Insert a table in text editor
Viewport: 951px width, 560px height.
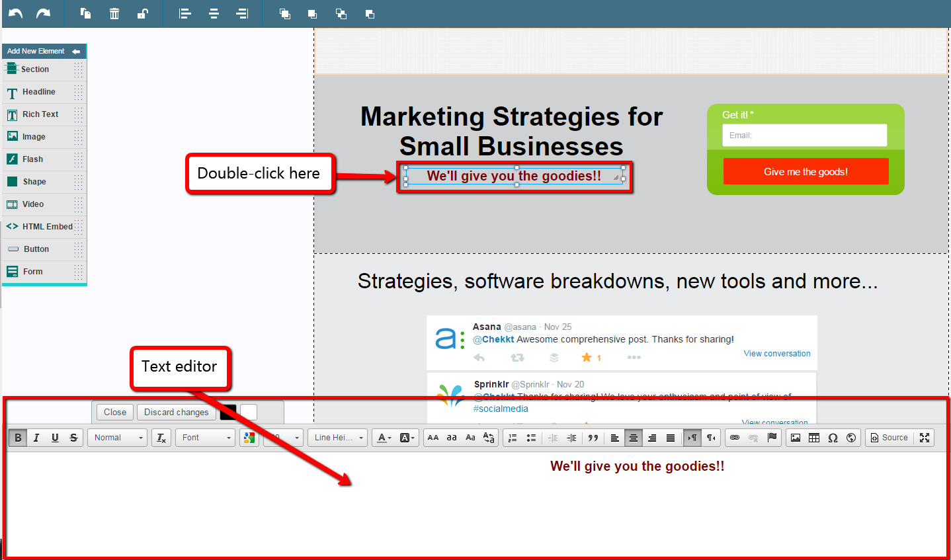point(814,438)
